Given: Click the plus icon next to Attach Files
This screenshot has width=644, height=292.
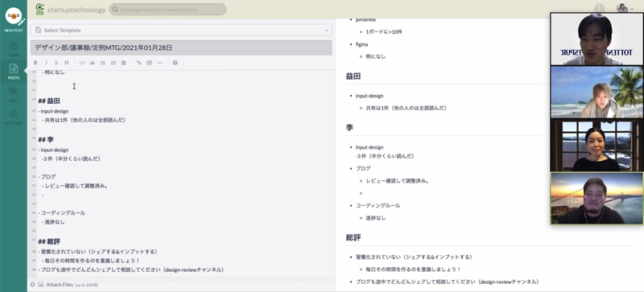Looking at the screenshot, I should pos(33,284).
